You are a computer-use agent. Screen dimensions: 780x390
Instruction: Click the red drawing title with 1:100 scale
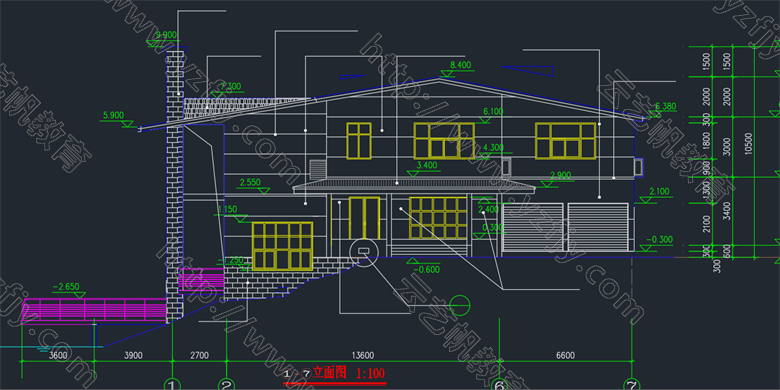[334, 373]
